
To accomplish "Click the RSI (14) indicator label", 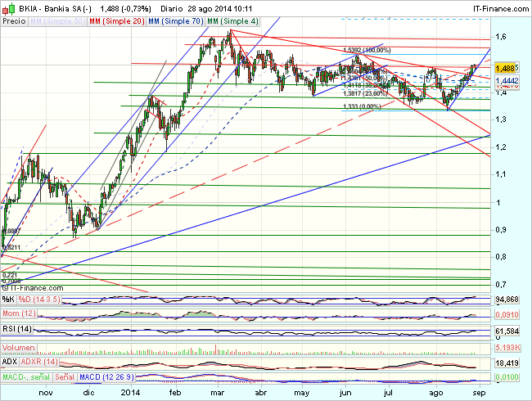I will point(17,329).
